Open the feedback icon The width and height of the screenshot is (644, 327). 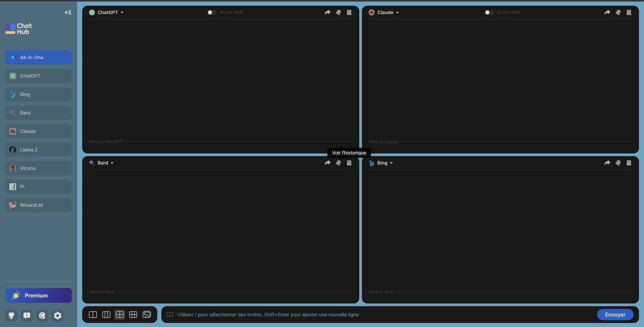click(27, 316)
